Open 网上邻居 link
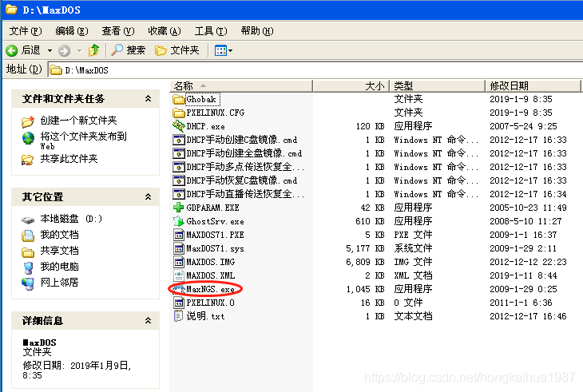The image size is (583, 392). click(x=59, y=283)
